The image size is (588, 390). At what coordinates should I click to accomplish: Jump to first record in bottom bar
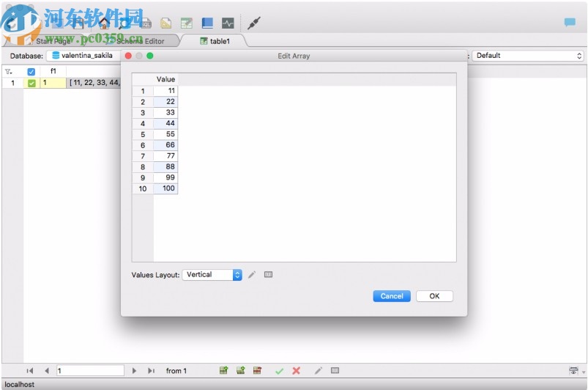(30, 371)
